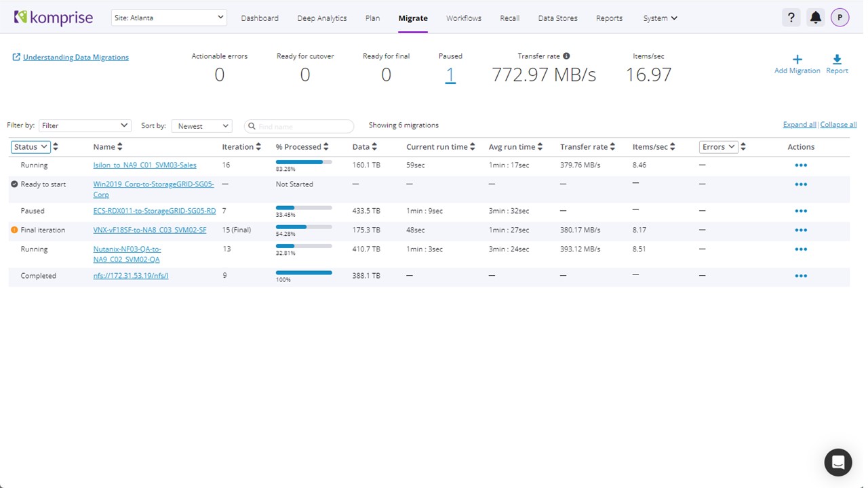Image resolution: width=868 pixels, height=488 pixels.
Task: Open actions menu for Isilon_to_NA9_C01_SVM03-Sales
Action: 800,165
